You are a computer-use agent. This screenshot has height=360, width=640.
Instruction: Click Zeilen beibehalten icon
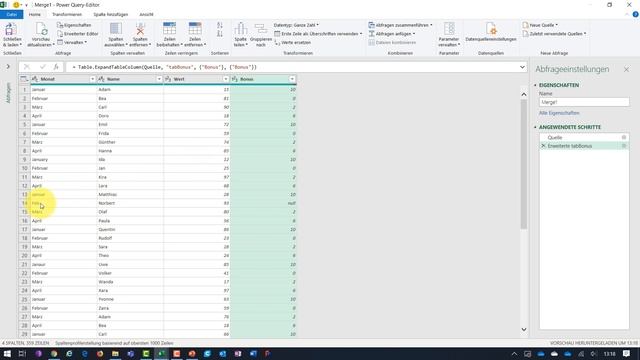tap(169, 29)
